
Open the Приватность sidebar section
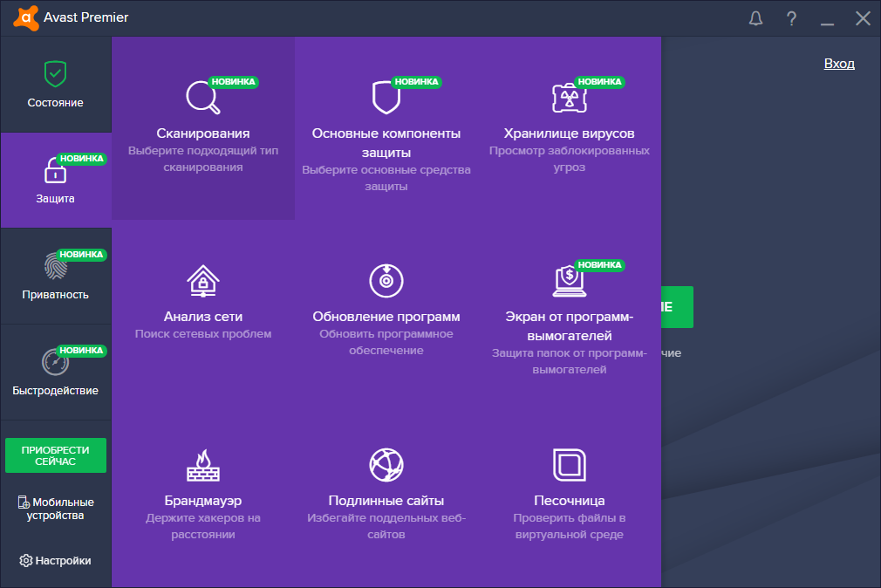(56, 277)
